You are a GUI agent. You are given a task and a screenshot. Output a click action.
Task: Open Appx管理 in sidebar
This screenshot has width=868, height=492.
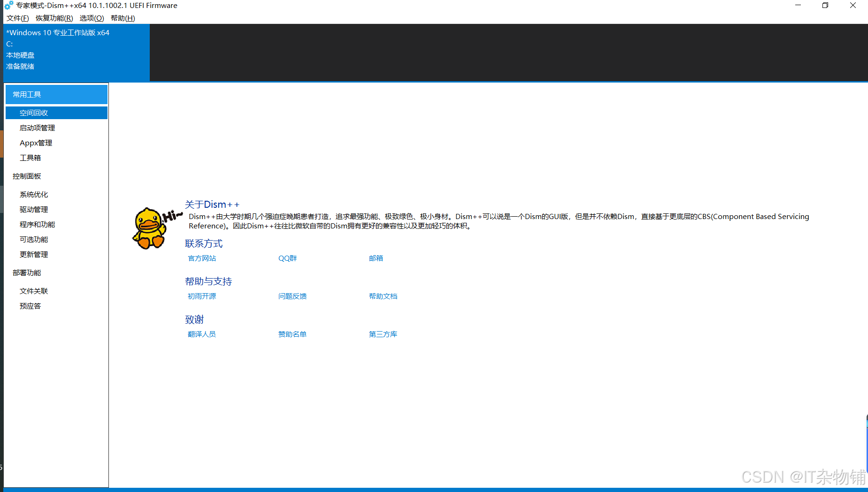pyautogui.click(x=56, y=143)
